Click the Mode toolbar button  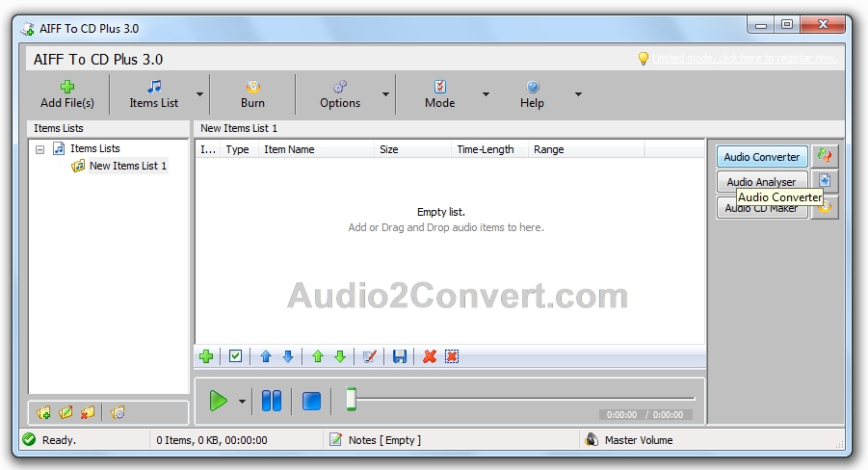click(x=439, y=94)
